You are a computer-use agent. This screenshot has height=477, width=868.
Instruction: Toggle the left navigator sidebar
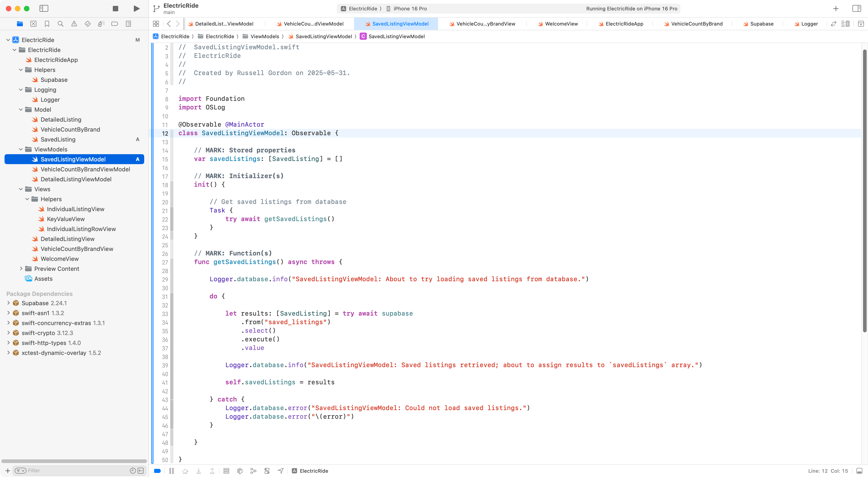point(44,8)
